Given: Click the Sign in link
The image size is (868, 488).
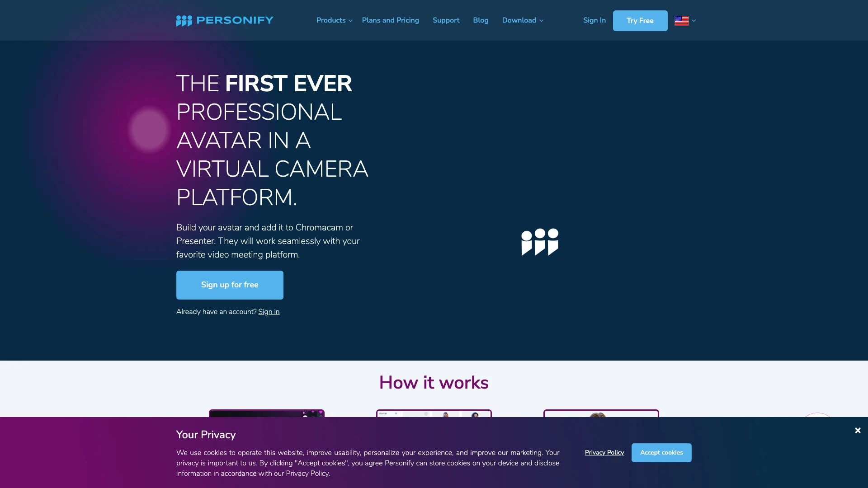Looking at the screenshot, I should [x=269, y=311].
